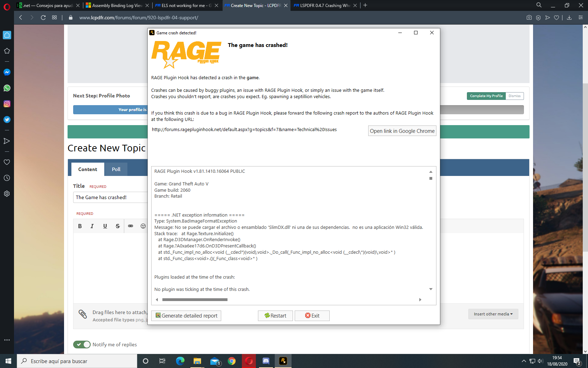The width and height of the screenshot is (588, 368).
Task: Switch to ELS not working tab
Action: (186, 5)
